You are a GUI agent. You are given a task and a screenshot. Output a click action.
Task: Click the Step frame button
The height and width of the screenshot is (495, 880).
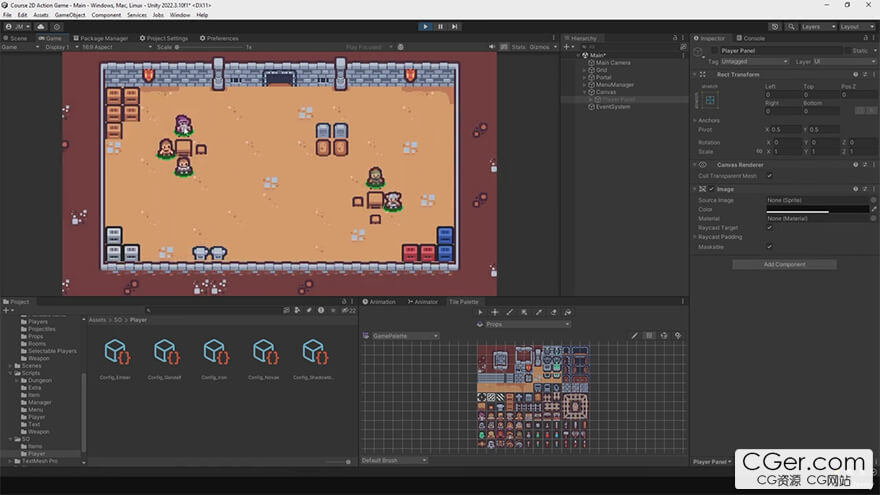click(x=455, y=26)
